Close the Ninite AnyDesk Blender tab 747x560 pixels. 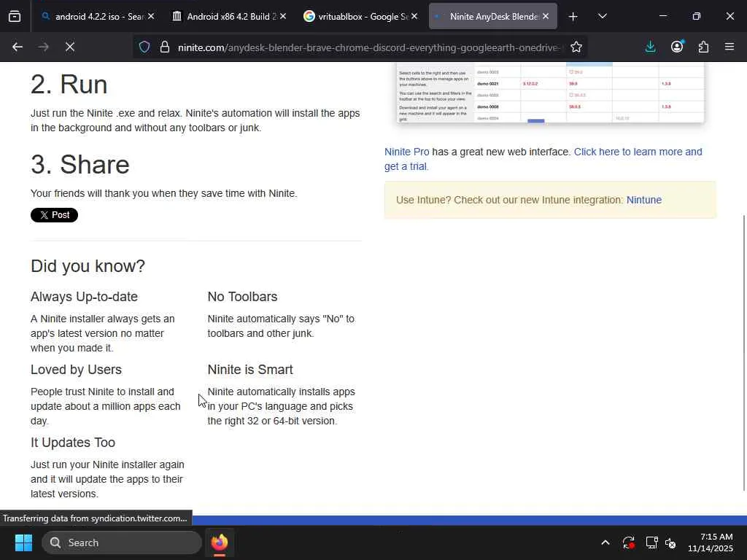coord(546,16)
